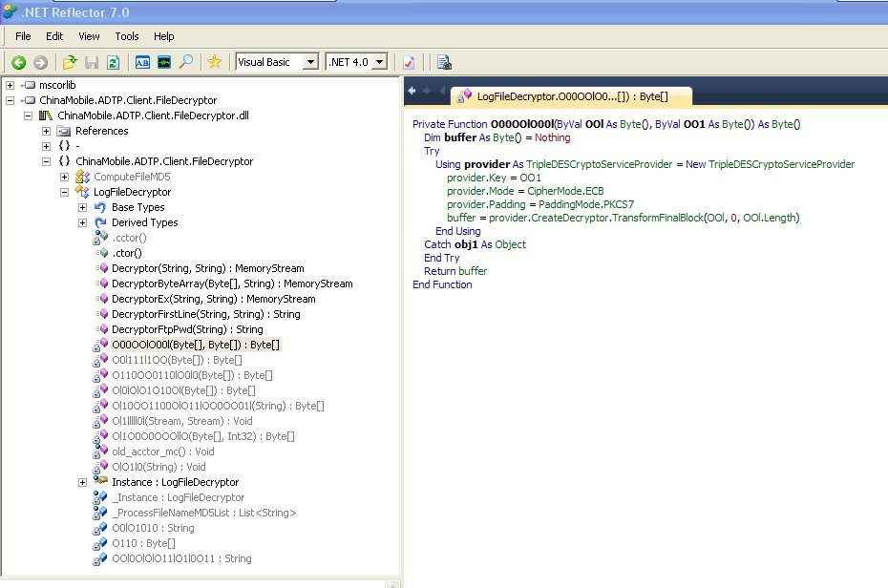Screen dimensions: 888x588
Task: Click the .NET Reflector app icon in title bar
Action: pyautogui.click(x=10, y=11)
